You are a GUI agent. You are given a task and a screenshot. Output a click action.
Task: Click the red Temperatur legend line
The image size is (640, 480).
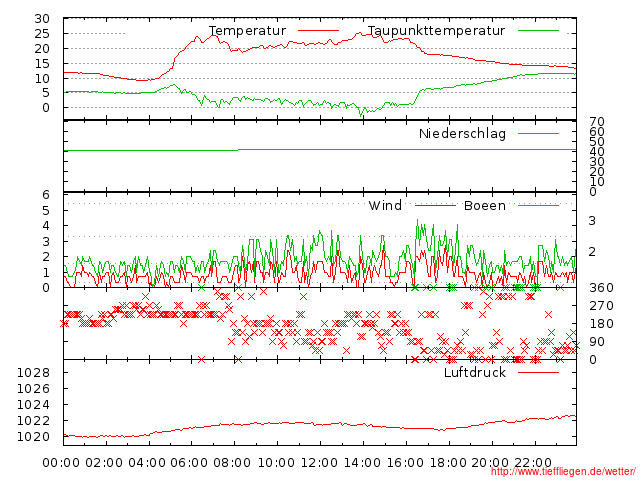pos(318,31)
